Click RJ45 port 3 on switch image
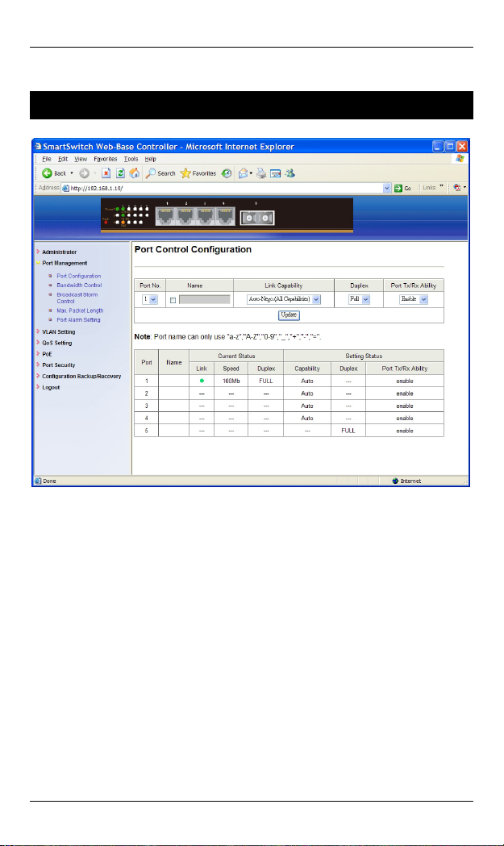504x846 pixels. [x=205, y=216]
